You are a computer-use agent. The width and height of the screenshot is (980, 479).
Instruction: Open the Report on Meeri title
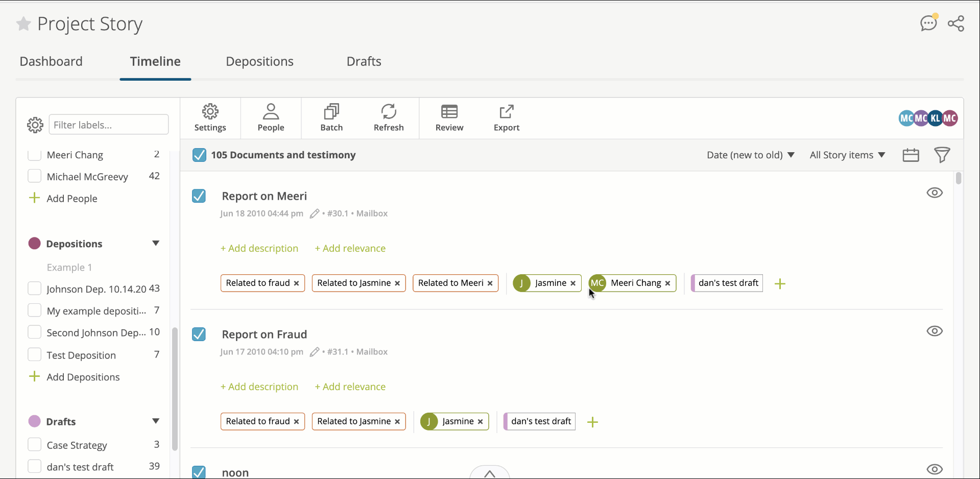pos(265,196)
